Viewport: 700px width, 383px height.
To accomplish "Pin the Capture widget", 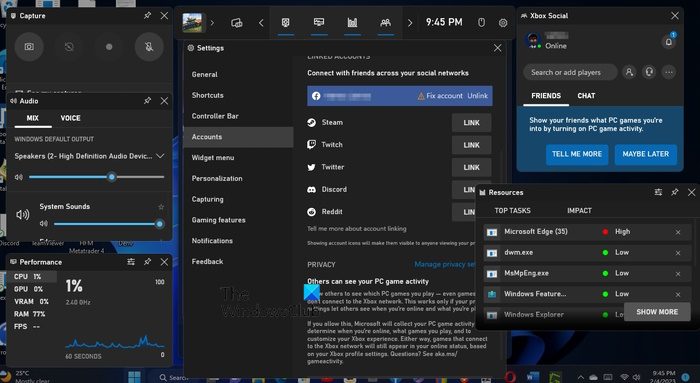I will pos(147,15).
